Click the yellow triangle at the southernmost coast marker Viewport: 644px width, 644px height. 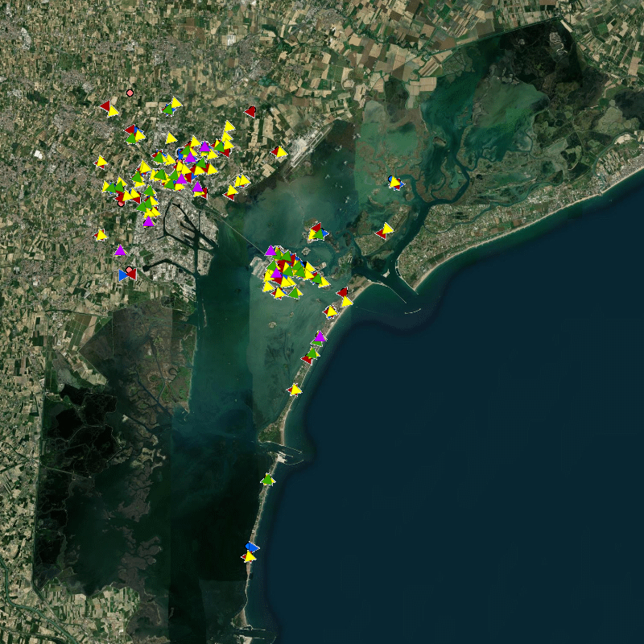(250, 557)
